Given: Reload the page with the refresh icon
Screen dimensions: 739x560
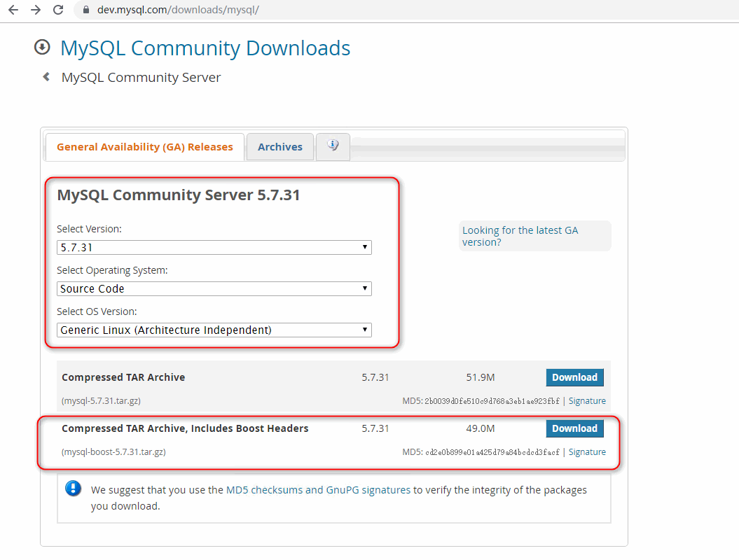Looking at the screenshot, I should 58,10.
